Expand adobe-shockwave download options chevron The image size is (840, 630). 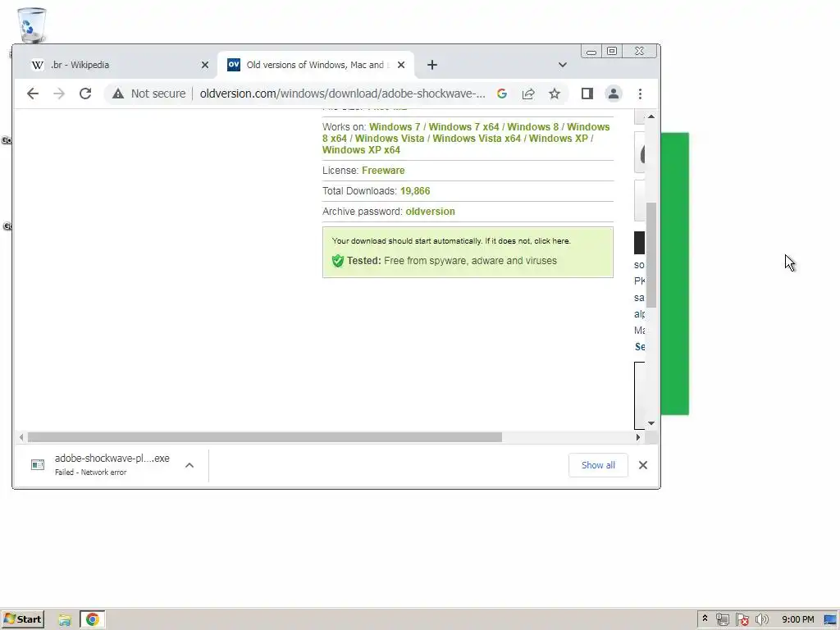[189, 465]
